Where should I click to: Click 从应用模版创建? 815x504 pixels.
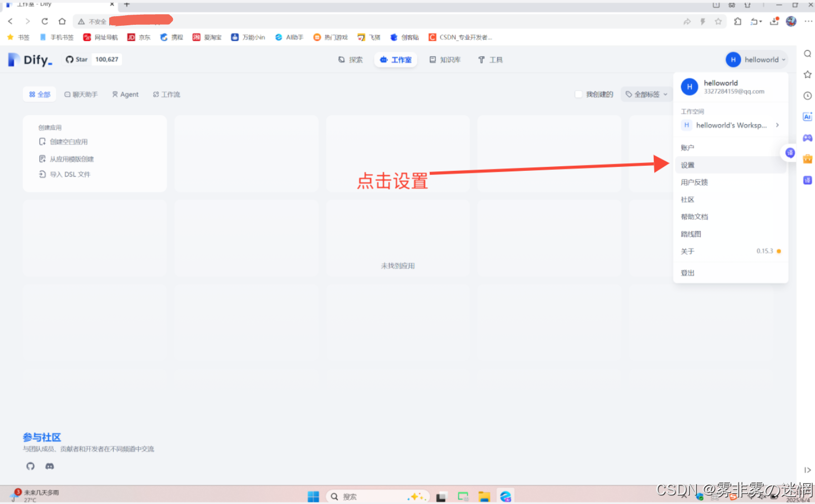tap(67, 159)
